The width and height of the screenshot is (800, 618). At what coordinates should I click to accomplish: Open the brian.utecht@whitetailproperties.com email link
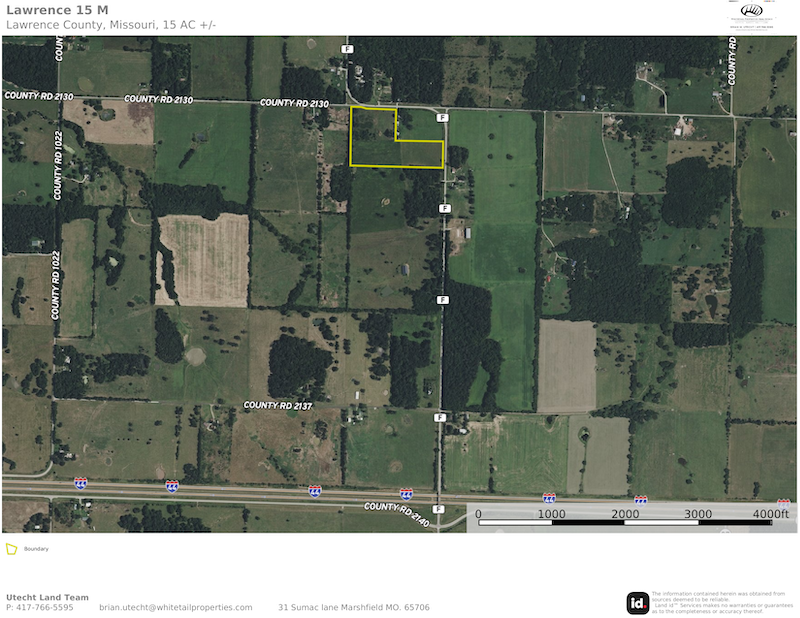pos(176,607)
